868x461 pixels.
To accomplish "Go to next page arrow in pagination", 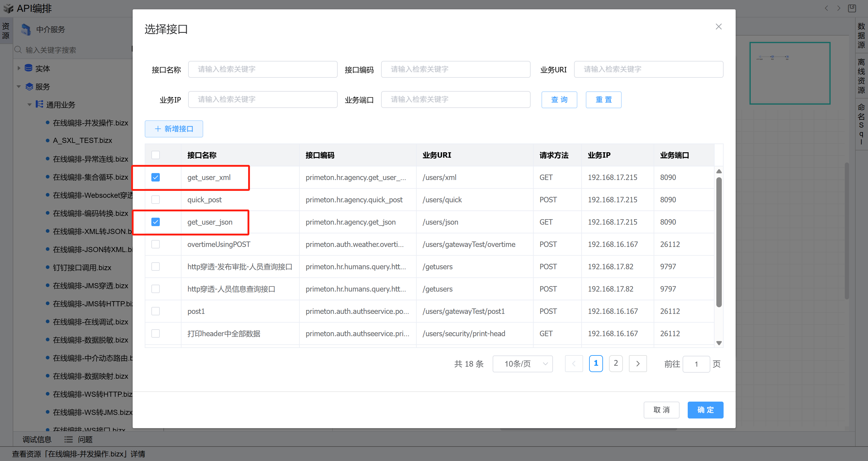I will 638,364.
